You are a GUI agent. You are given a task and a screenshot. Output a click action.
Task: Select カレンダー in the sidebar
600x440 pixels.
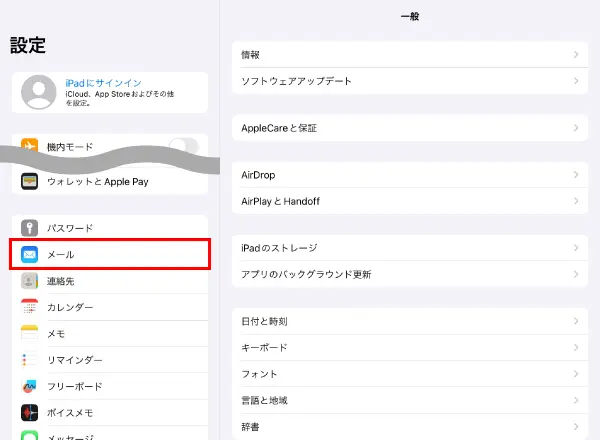pos(110,307)
